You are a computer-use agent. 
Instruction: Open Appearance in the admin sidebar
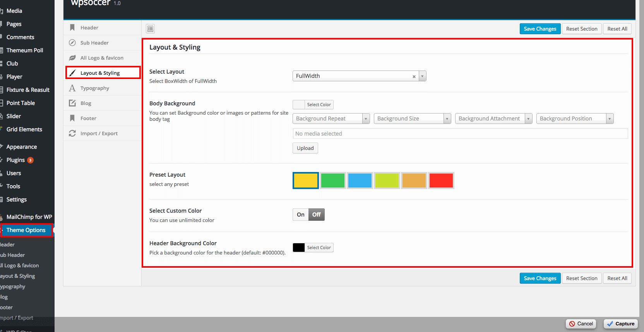click(x=22, y=147)
